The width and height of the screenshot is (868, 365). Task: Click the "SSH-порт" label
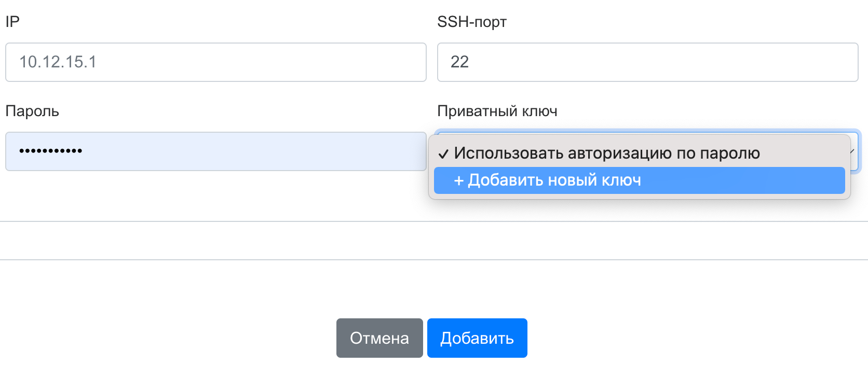click(x=471, y=22)
